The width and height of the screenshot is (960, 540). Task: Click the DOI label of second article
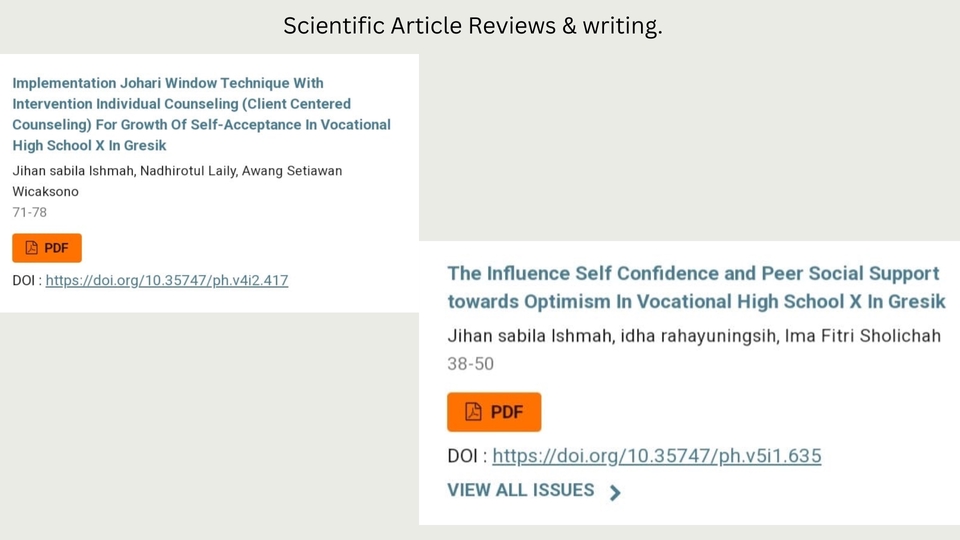tap(462, 456)
